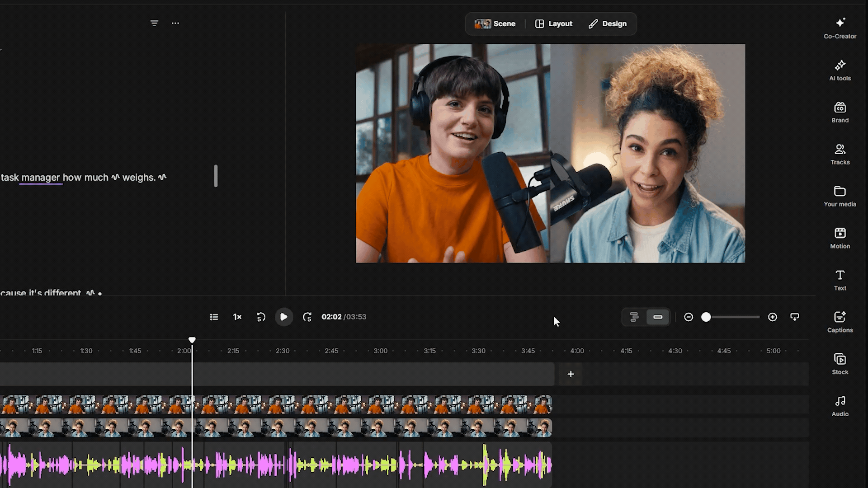
Task: Select the scene bar in timeline
Action: click(x=277, y=374)
